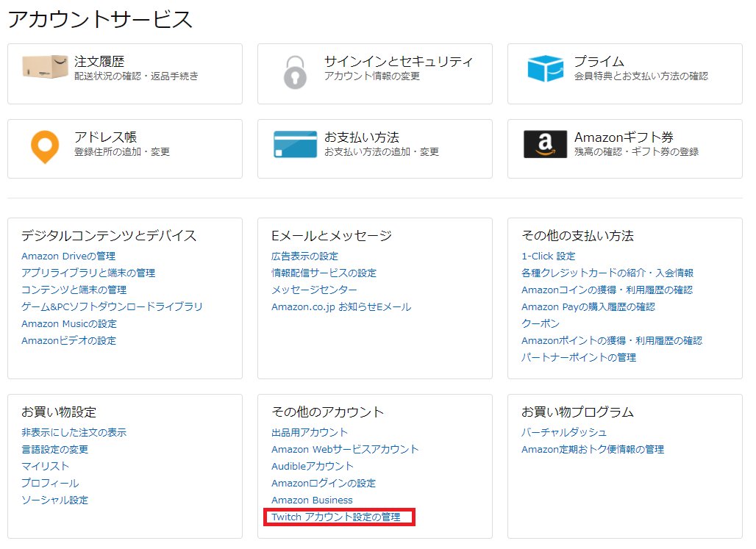Screen dimensions: 756x549
Task: Click デジタルコンテンツとデバイス section heading
Action: click(x=109, y=236)
